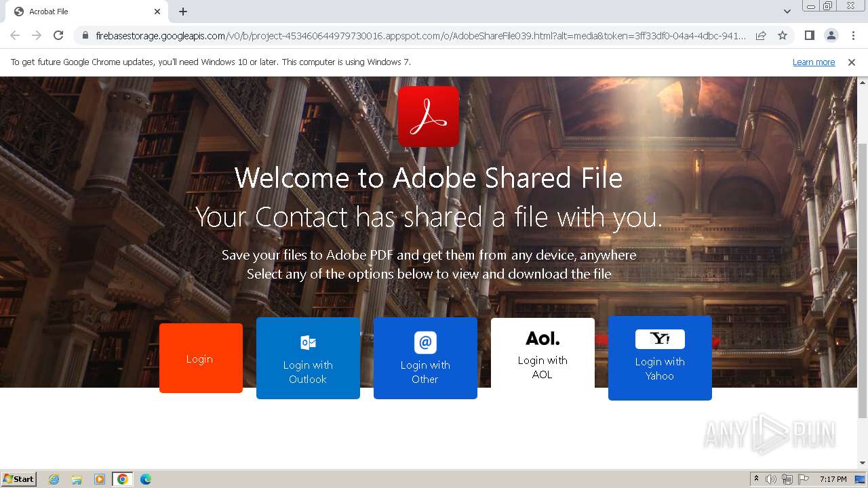Viewport: 868px width, 488px height.
Task: Open the volume speaker control
Action: pos(771,479)
